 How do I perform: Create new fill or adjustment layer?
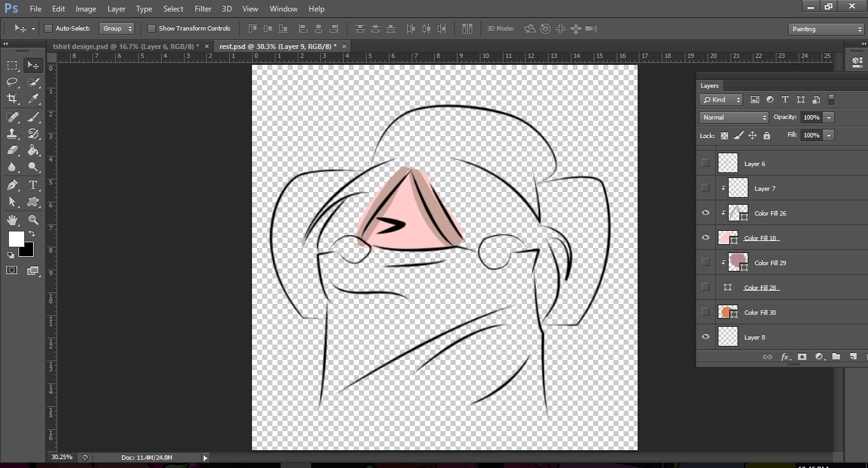tap(819, 357)
